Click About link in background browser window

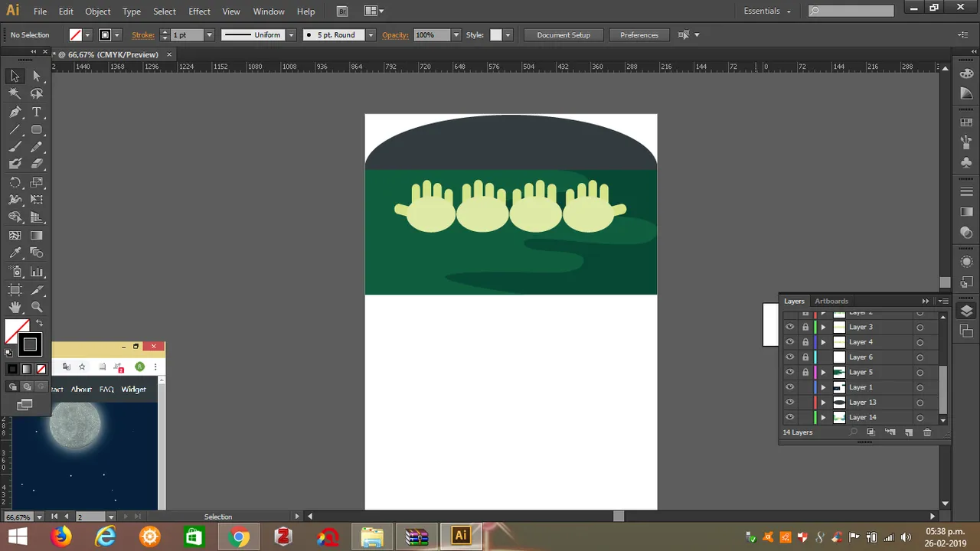81,390
